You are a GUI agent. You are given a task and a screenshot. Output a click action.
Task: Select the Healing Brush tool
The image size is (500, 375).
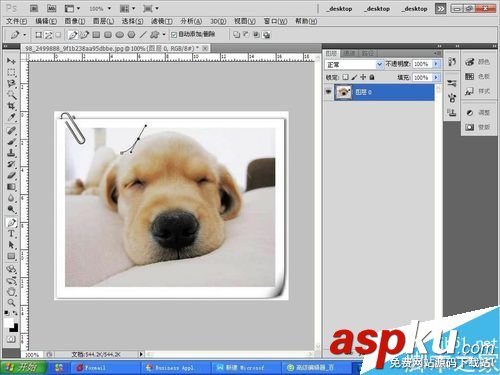[x=11, y=130]
